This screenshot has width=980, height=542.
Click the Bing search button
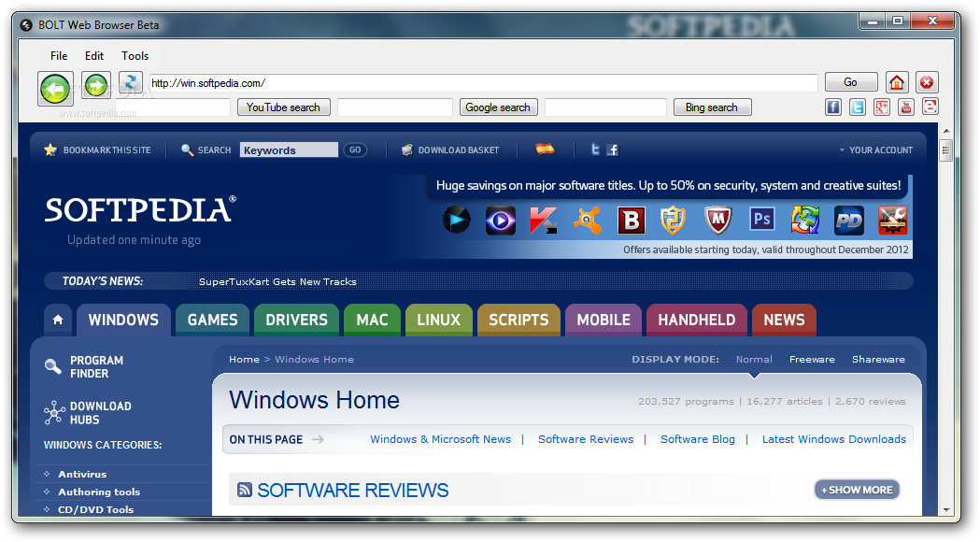[x=712, y=107]
